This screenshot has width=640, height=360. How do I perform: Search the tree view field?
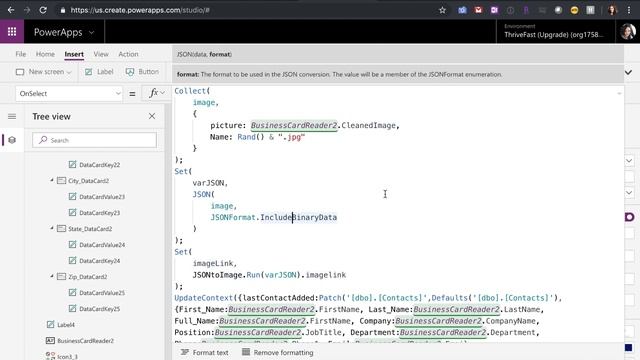coord(94,140)
